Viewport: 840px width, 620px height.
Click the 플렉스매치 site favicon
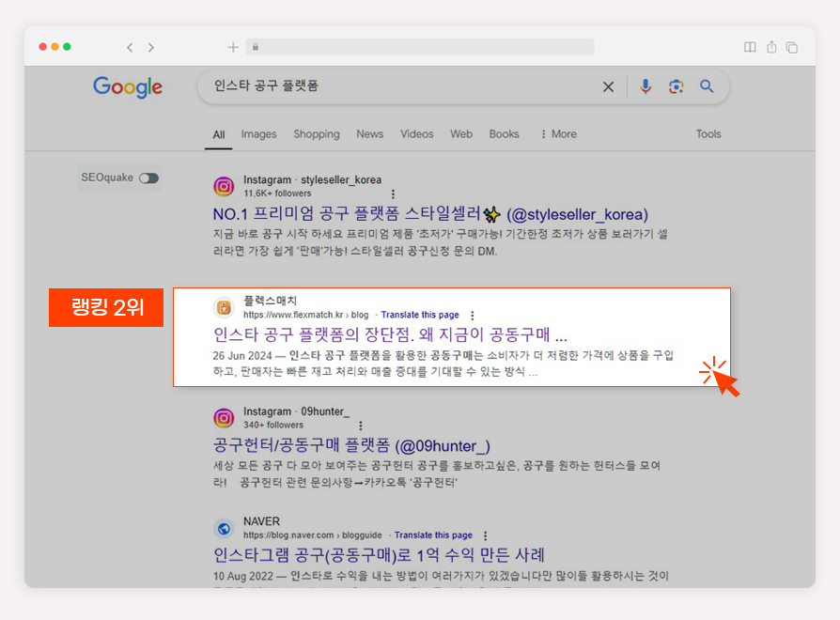(x=224, y=307)
